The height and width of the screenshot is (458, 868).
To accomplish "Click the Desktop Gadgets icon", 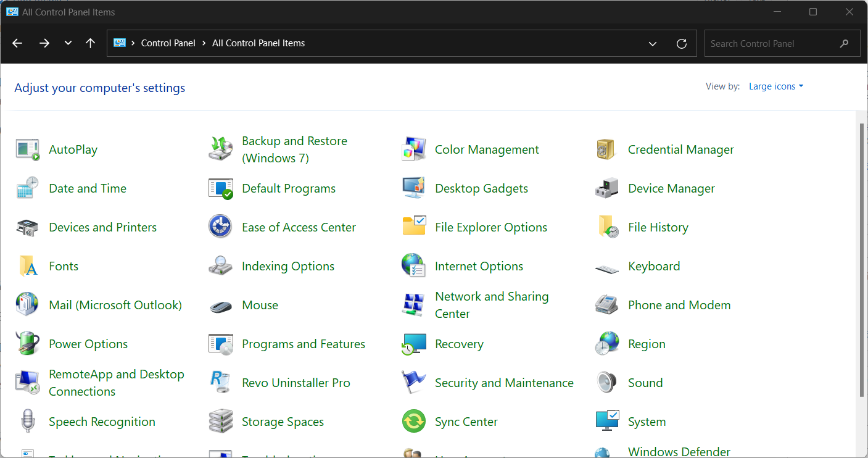I will (x=414, y=188).
